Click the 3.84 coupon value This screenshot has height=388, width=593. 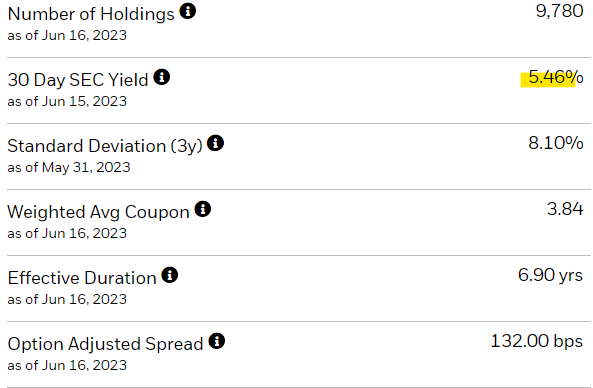565,209
